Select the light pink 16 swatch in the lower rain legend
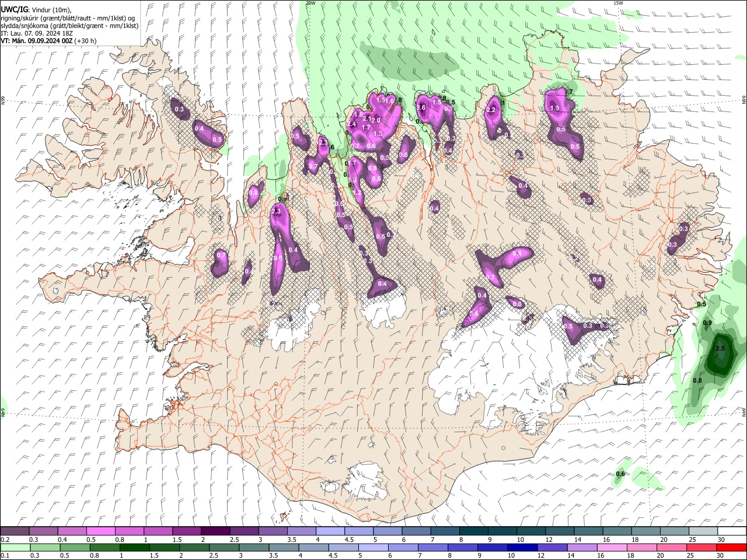 click(x=612, y=547)
